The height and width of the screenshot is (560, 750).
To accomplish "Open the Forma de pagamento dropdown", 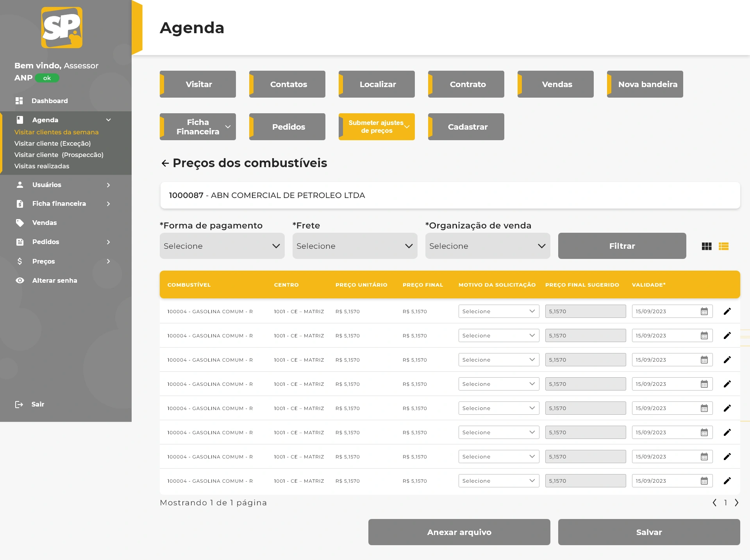I will coord(222,246).
